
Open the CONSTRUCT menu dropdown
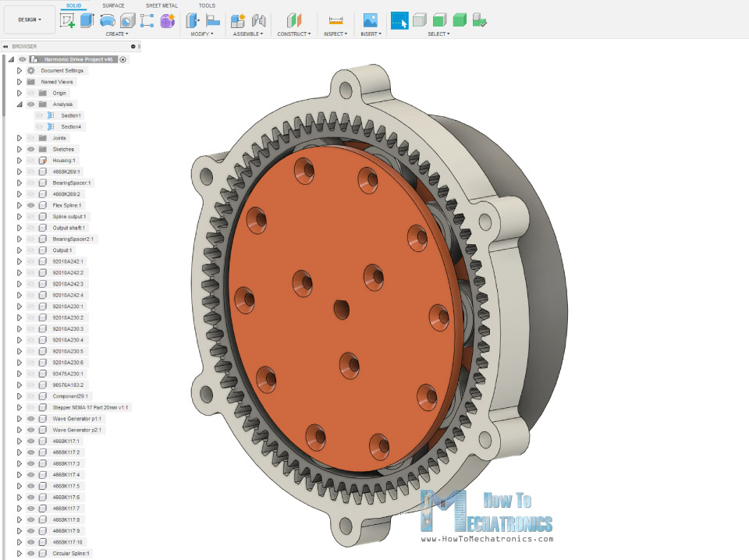(294, 33)
